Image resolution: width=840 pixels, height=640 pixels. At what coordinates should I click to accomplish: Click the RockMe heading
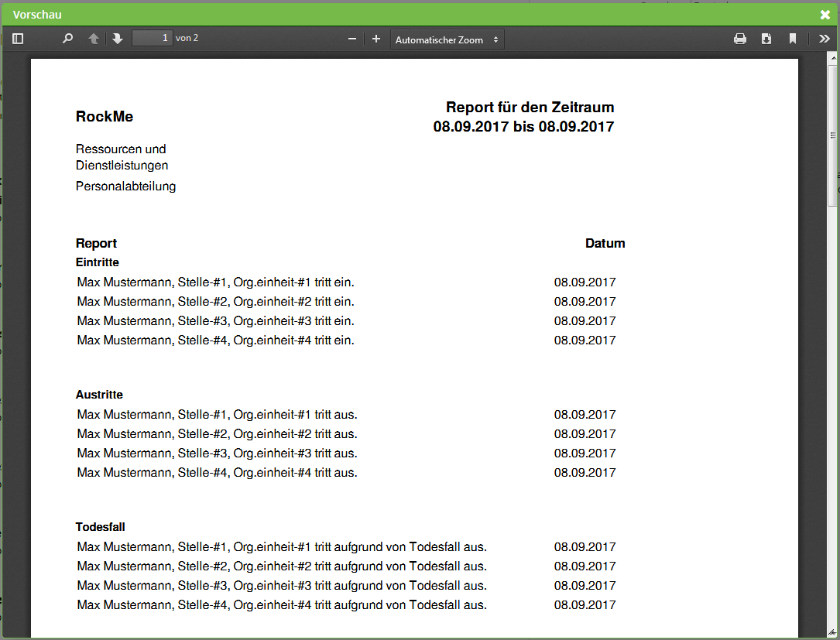(105, 116)
